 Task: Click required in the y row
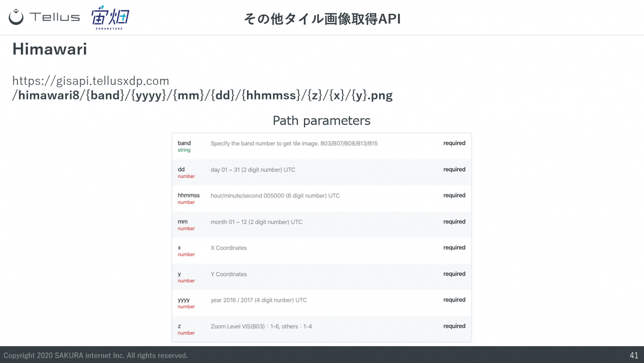[454, 274]
